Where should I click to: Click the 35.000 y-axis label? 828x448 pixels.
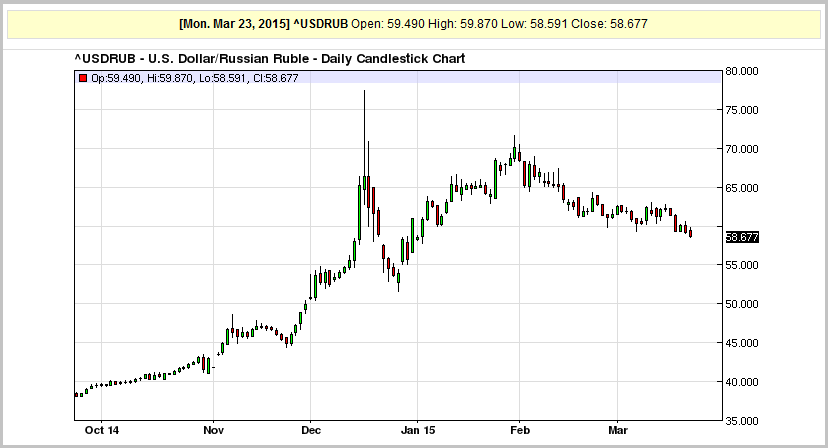click(742, 421)
